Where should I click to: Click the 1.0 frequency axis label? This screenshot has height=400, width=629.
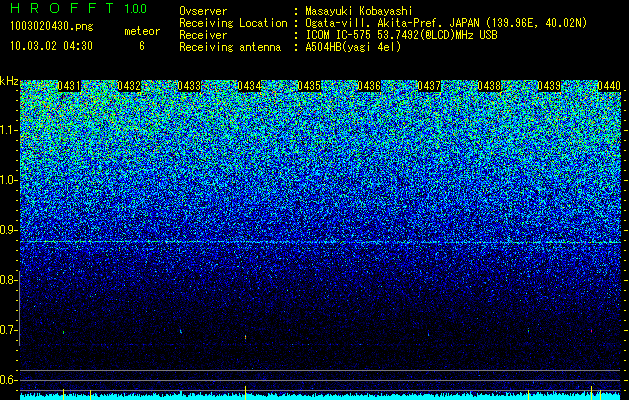point(9,180)
